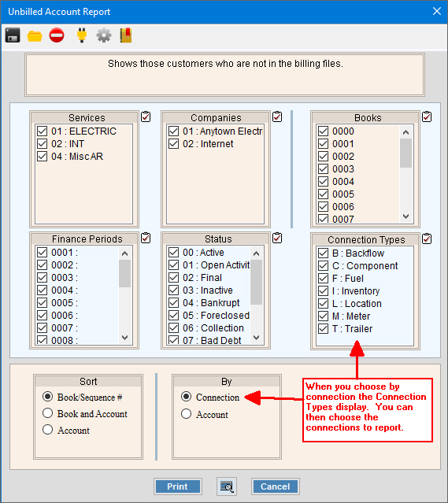Open the yellow folder icon
Viewport: 448px width, 503px height.
35,36
